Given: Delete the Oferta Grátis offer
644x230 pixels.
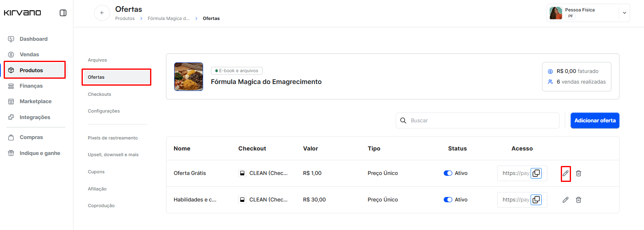Looking at the screenshot, I should 578,173.
